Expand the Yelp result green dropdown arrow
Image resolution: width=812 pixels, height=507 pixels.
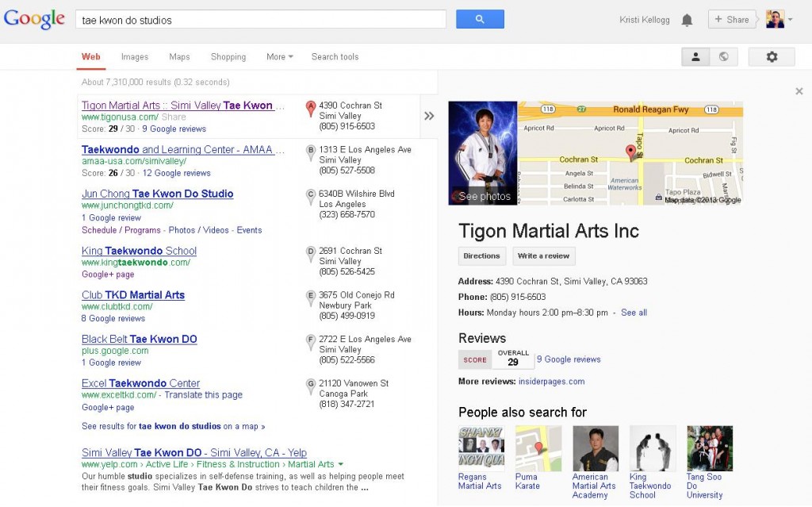tap(341, 464)
